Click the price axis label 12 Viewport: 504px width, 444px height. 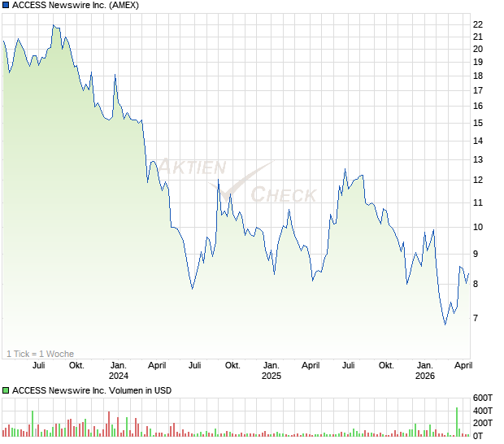[478, 180]
